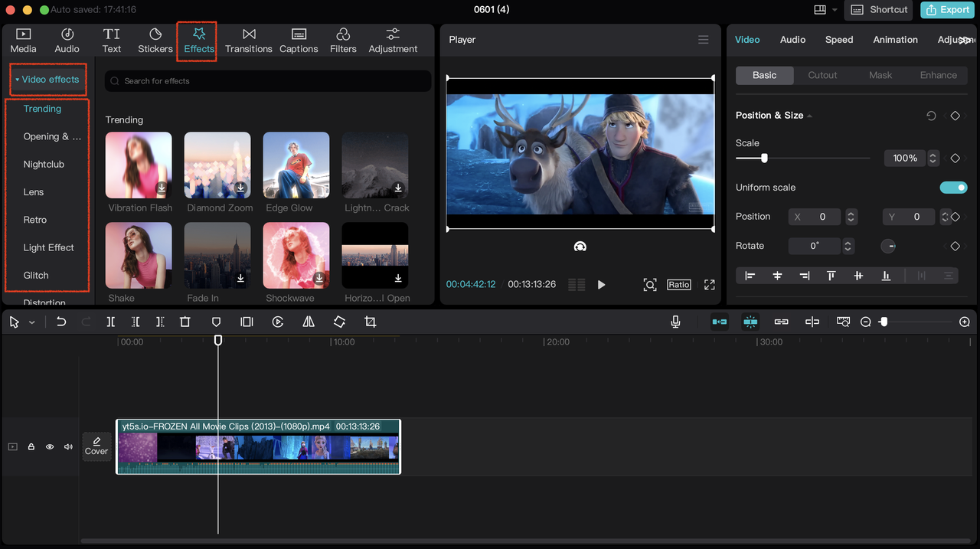The width and height of the screenshot is (980, 549).
Task: Click the Scale slider handle
Action: click(x=764, y=158)
